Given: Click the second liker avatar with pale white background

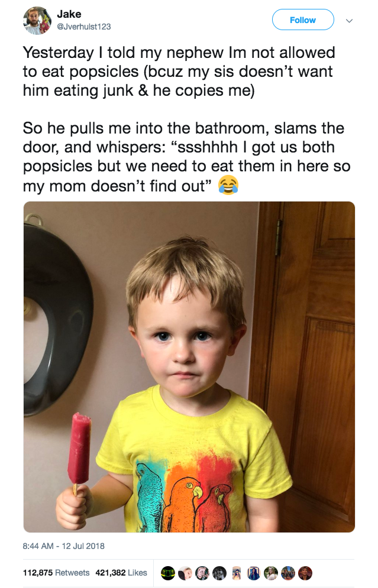Looking at the screenshot, I should [185, 573].
